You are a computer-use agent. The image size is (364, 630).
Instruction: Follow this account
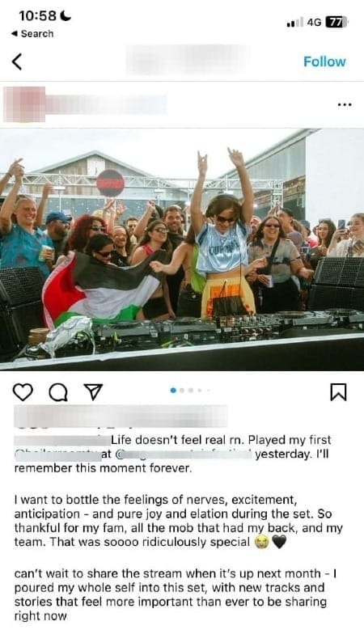point(324,61)
